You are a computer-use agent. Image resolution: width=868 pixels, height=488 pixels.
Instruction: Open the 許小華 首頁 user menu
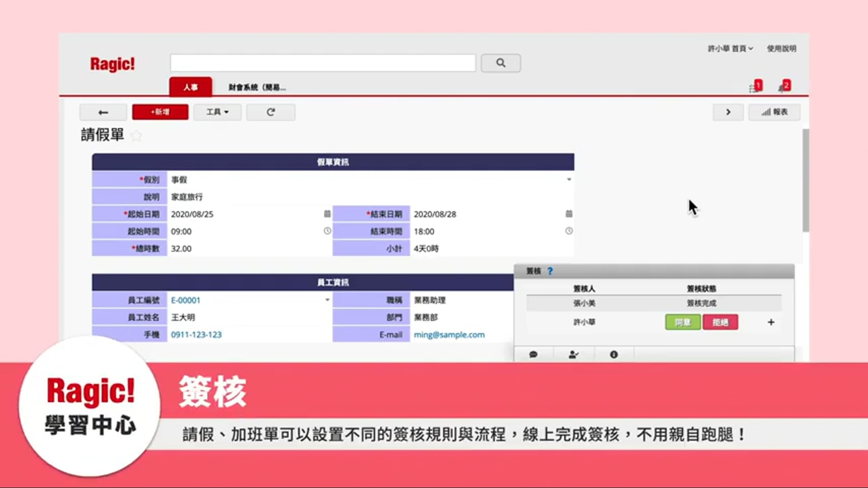(730, 48)
